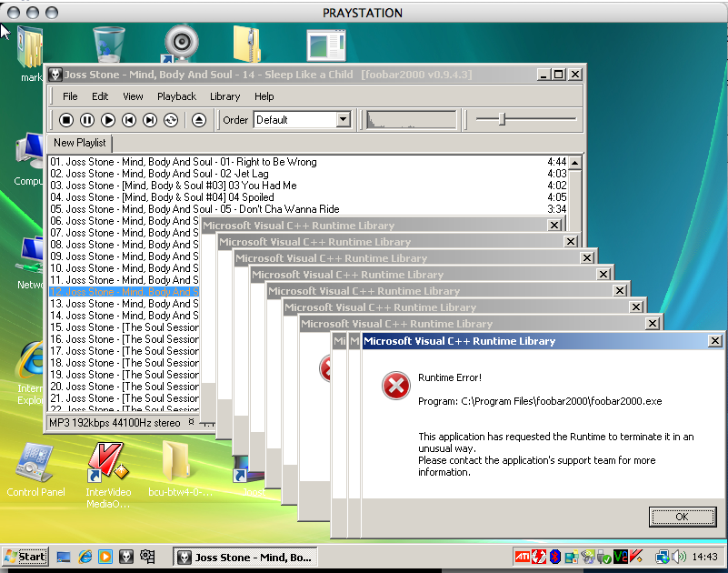This screenshot has height=573, width=728.
Task: Click the red Kaspersky tray icon
Action: [636, 557]
